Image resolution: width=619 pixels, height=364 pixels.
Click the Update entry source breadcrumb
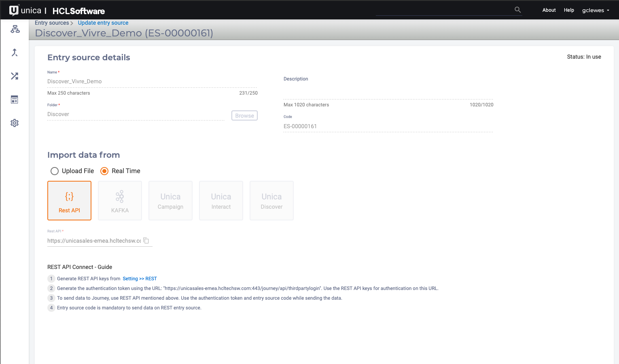click(103, 23)
